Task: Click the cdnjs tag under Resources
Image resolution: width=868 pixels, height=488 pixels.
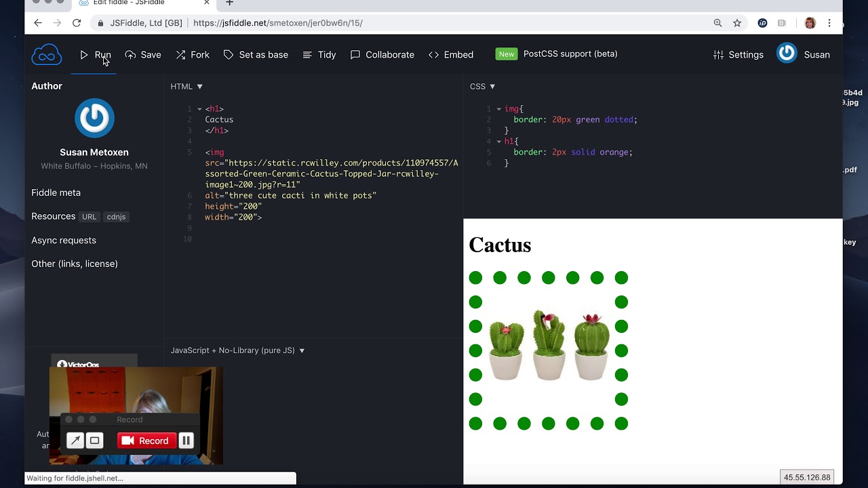Action: 116,217
